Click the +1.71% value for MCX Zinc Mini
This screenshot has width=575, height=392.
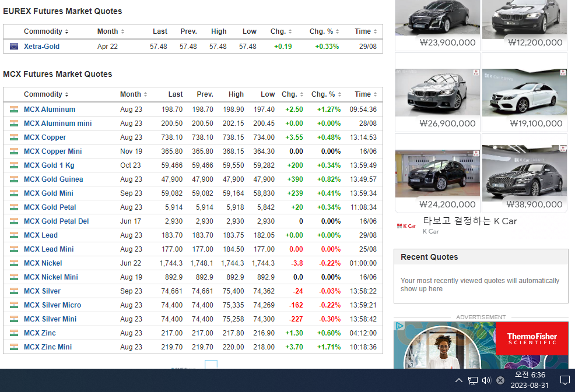[x=329, y=347]
